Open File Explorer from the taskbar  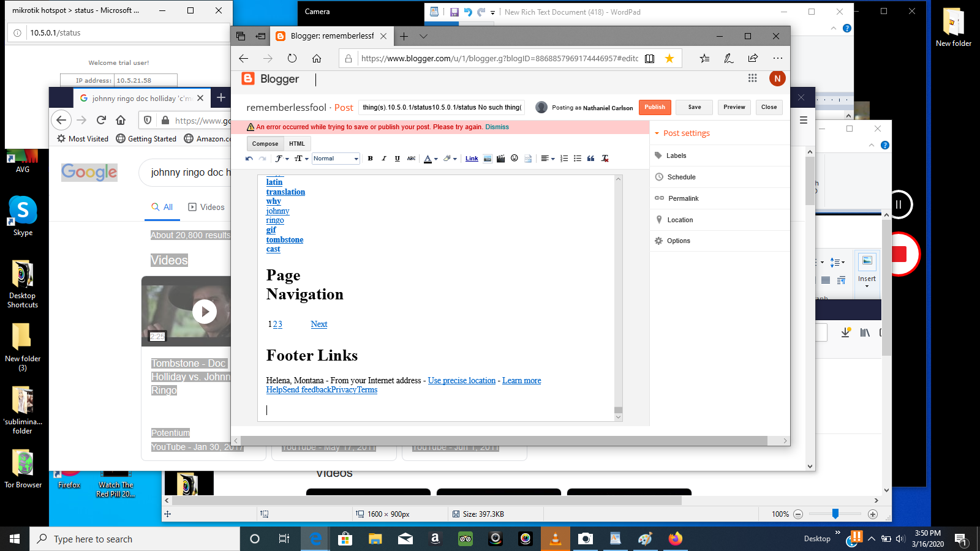(375, 539)
